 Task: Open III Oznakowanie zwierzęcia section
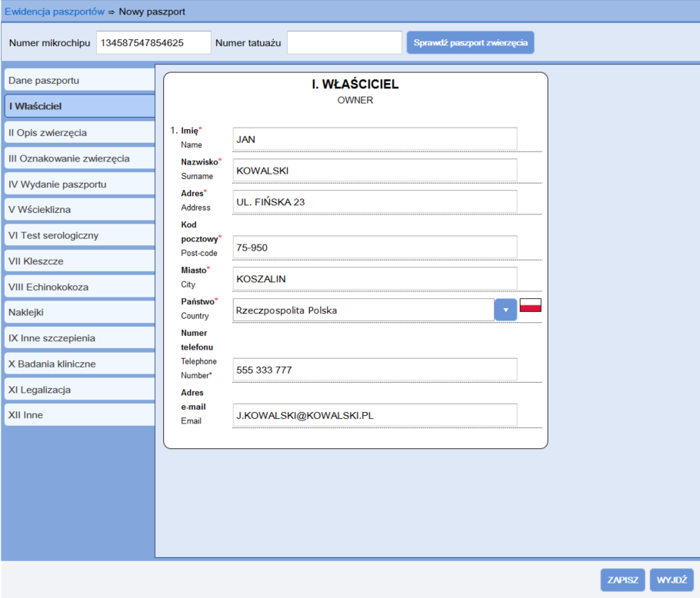pyautogui.click(x=80, y=158)
